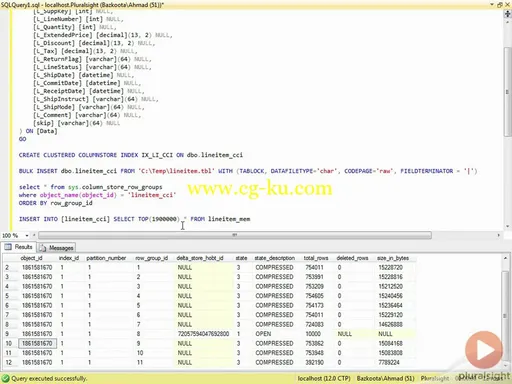Image resolution: width=512 pixels, height=384 pixels.
Task: Click the NULL deleted_rows cell in row 9
Action: [355, 334]
